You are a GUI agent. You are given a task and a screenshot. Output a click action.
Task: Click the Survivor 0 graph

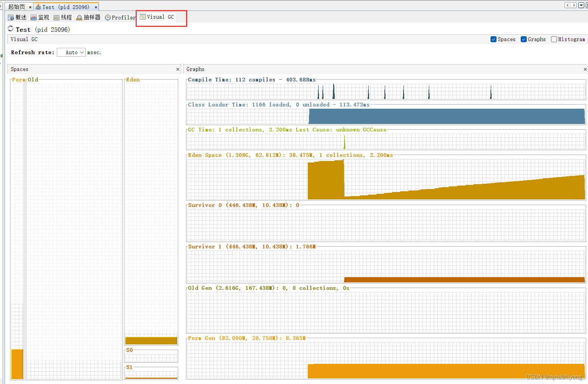tap(386, 225)
